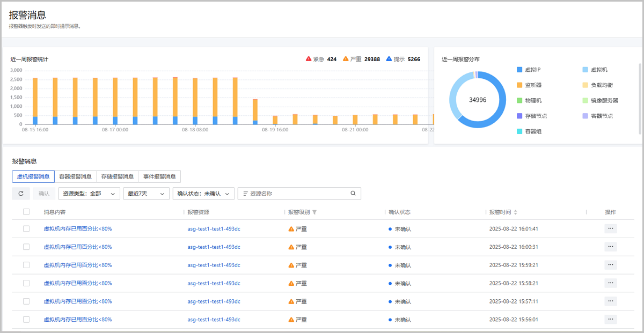Check the select-all checkbox in table header
This screenshot has width=644, height=333.
26,212
